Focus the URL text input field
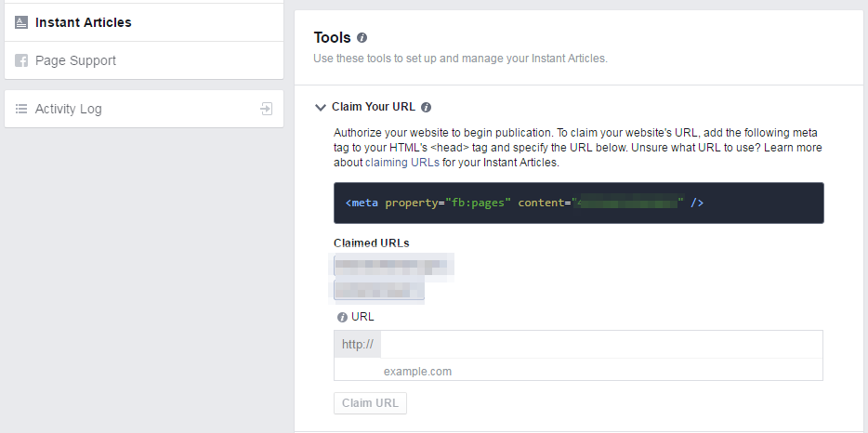Screen dimensions: 868x433 tap(601, 345)
